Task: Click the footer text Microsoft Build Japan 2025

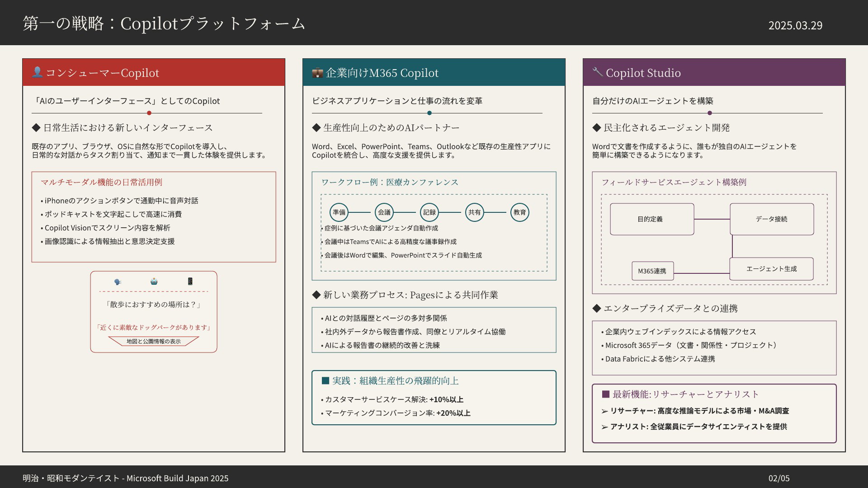Action: [177, 478]
